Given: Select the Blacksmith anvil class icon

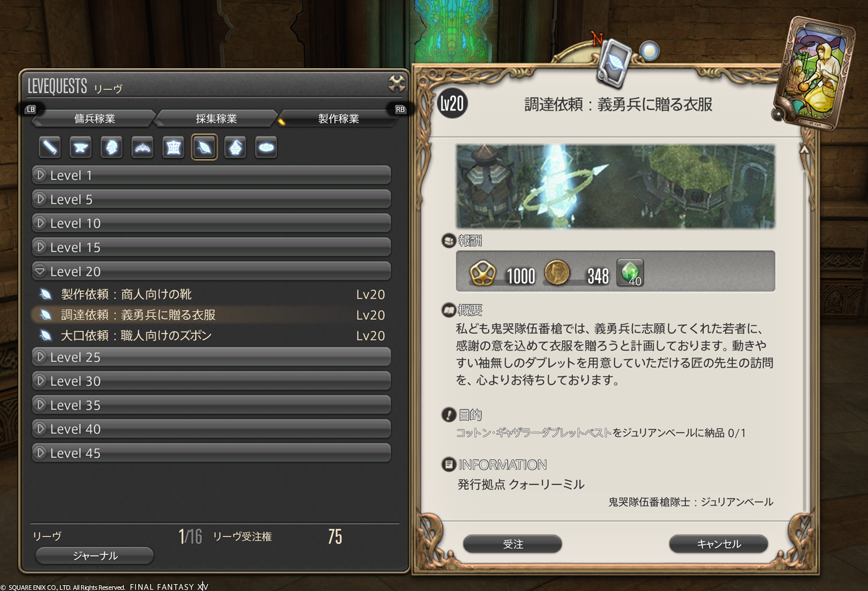Looking at the screenshot, I should pyautogui.click(x=80, y=147).
